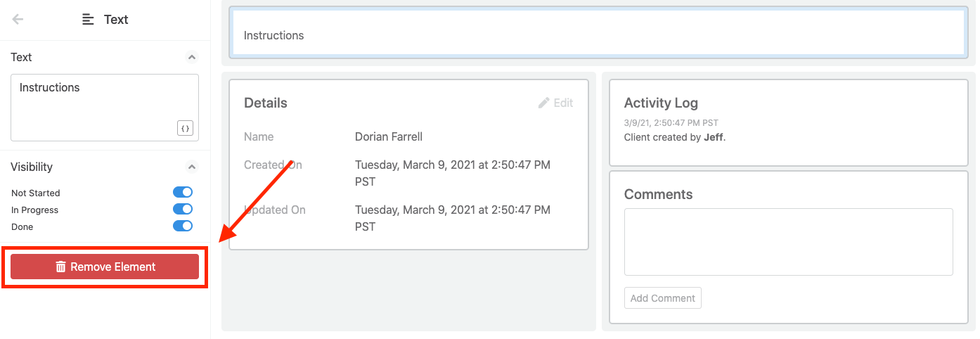Click the back arrow in the sidebar header
980x339 pixels.
18,20
